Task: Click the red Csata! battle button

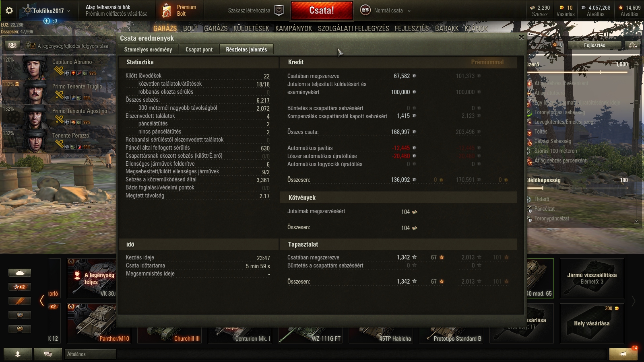Action: (x=322, y=10)
